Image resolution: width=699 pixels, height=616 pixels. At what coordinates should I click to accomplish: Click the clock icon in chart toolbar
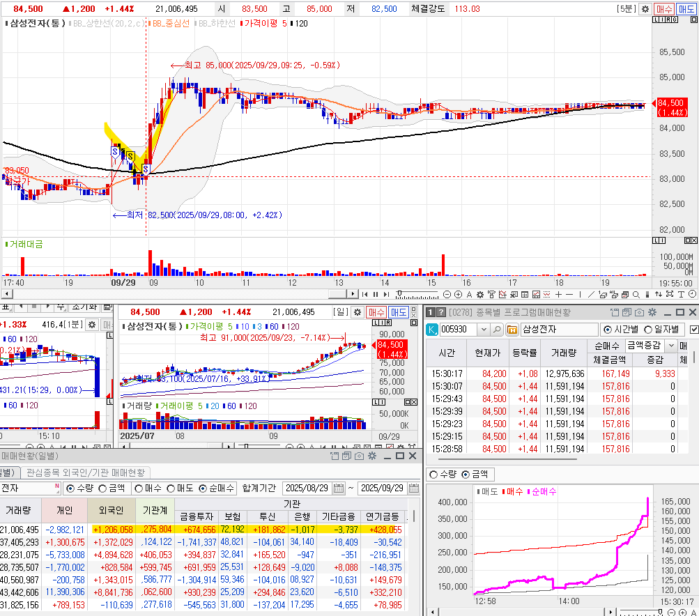coord(692,294)
